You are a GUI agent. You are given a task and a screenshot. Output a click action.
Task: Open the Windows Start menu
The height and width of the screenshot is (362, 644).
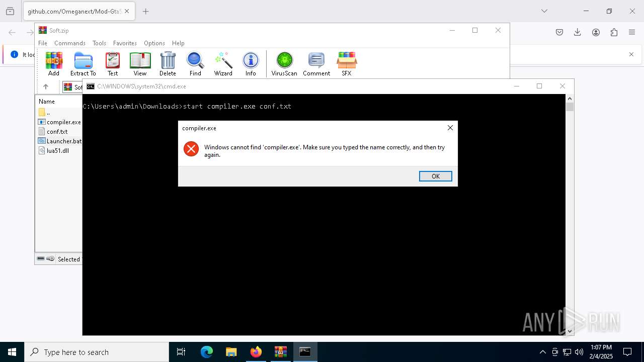[x=12, y=352]
